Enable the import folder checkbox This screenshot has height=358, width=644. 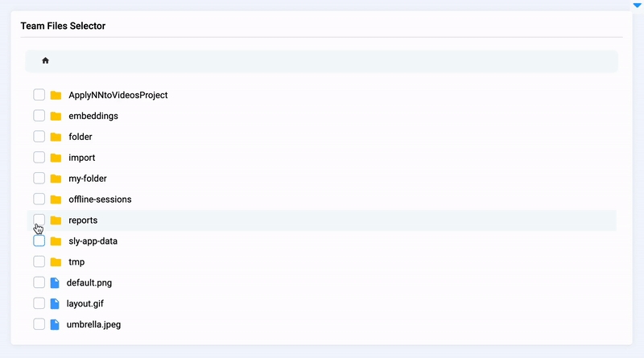(39, 157)
